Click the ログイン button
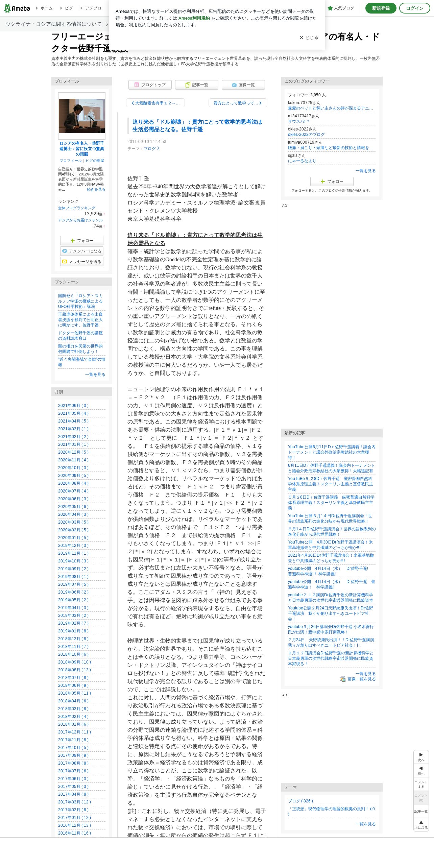 click(x=414, y=8)
